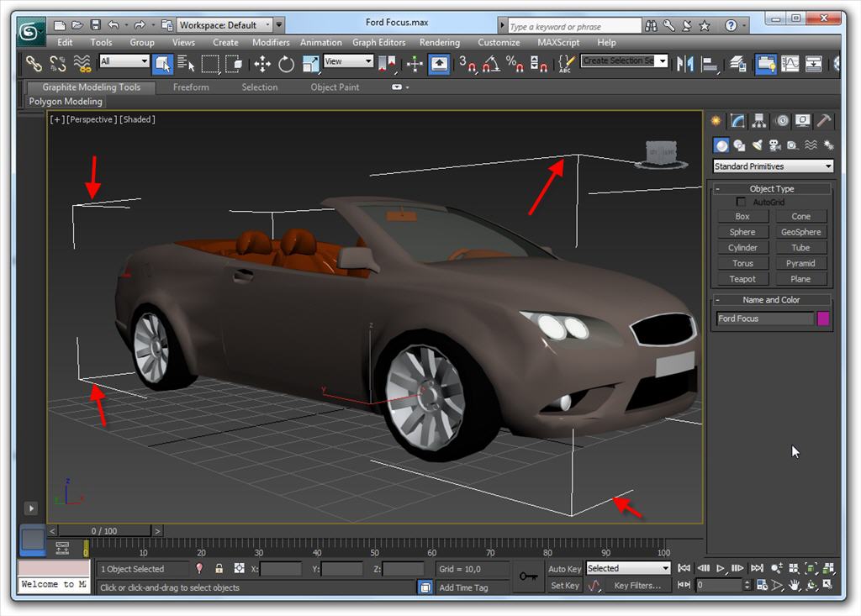Open the Utilities hammer panel icon

pyautogui.click(x=825, y=121)
